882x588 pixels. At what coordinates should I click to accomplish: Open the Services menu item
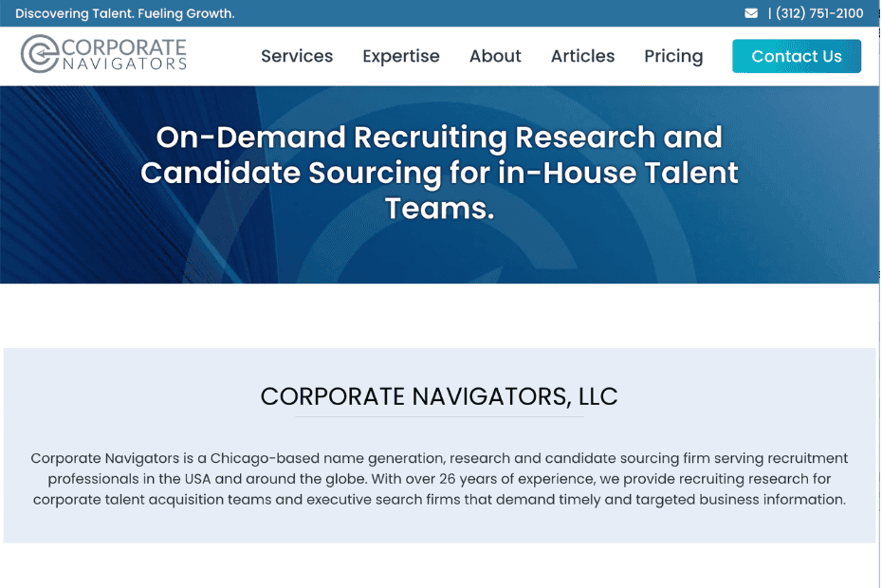point(297,57)
